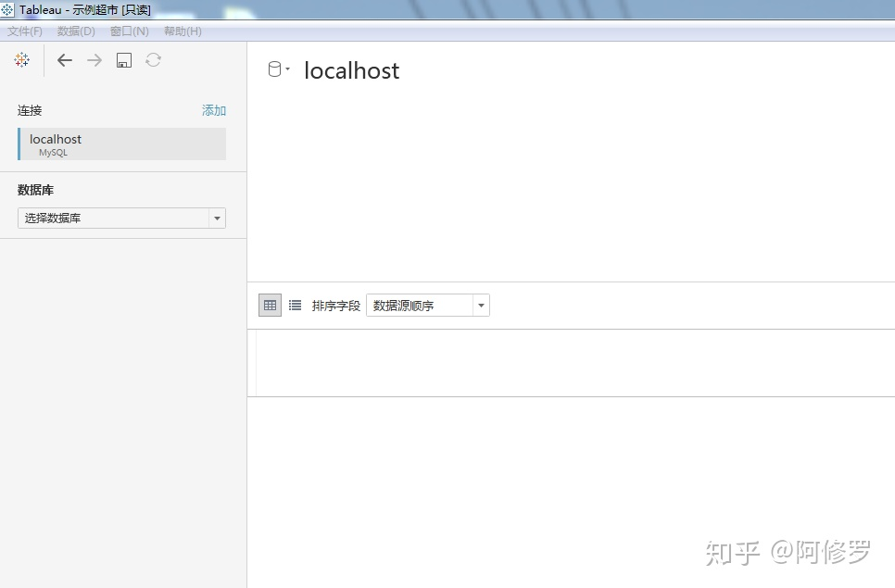Select the localhost MySQL connection entry
The width and height of the screenshot is (895, 588).
click(x=120, y=144)
